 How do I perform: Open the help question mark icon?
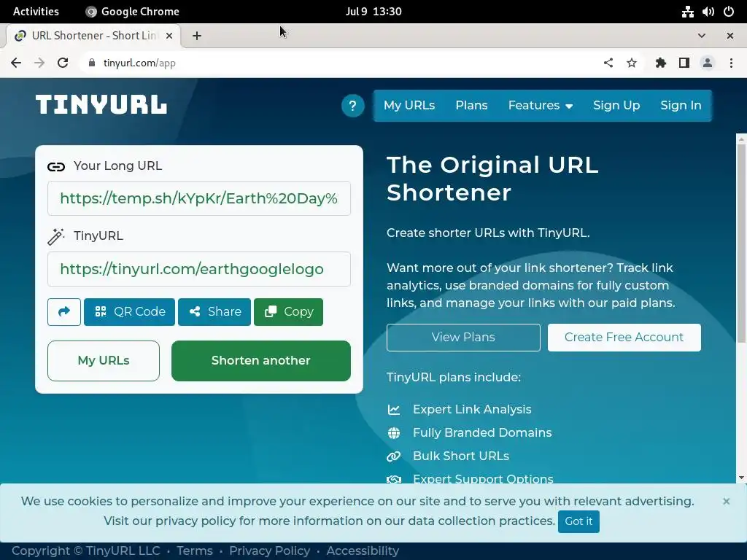pos(352,106)
